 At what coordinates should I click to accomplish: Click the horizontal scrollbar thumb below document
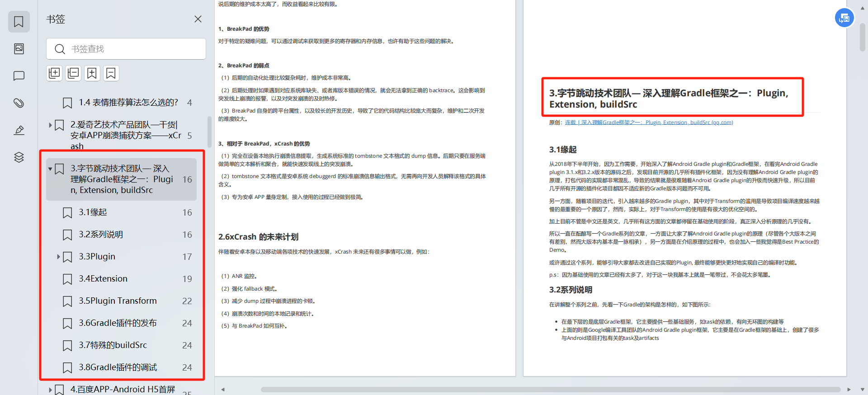pyautogui.click(x=550, y=389)
